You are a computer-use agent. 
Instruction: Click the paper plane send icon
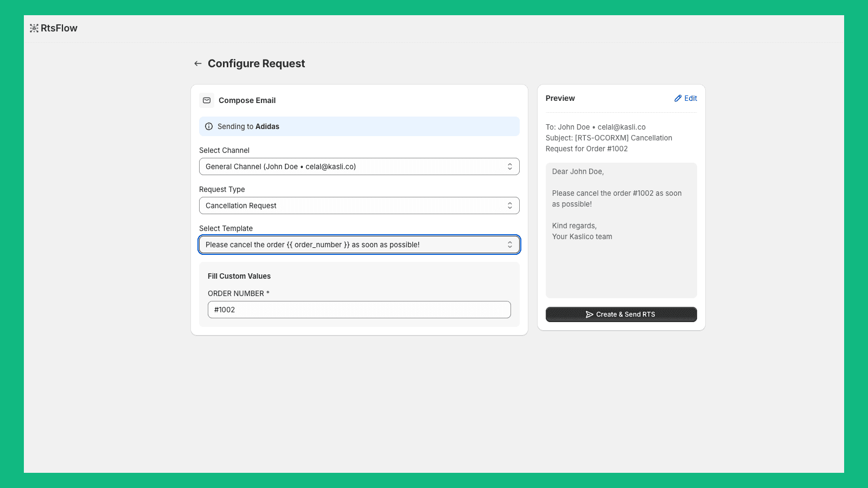pos(589,314)
